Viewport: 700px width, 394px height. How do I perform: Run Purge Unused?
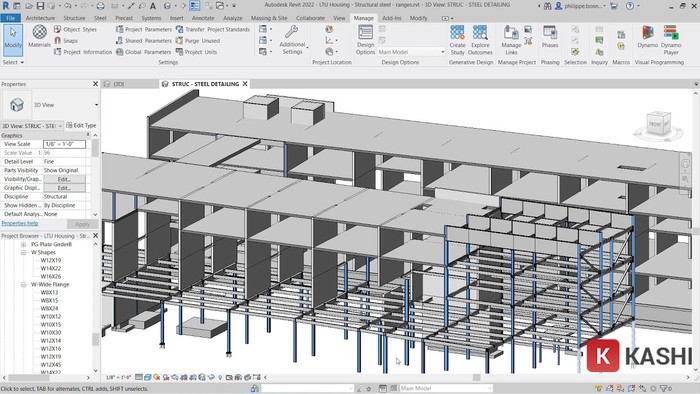(x=198, y=41)
